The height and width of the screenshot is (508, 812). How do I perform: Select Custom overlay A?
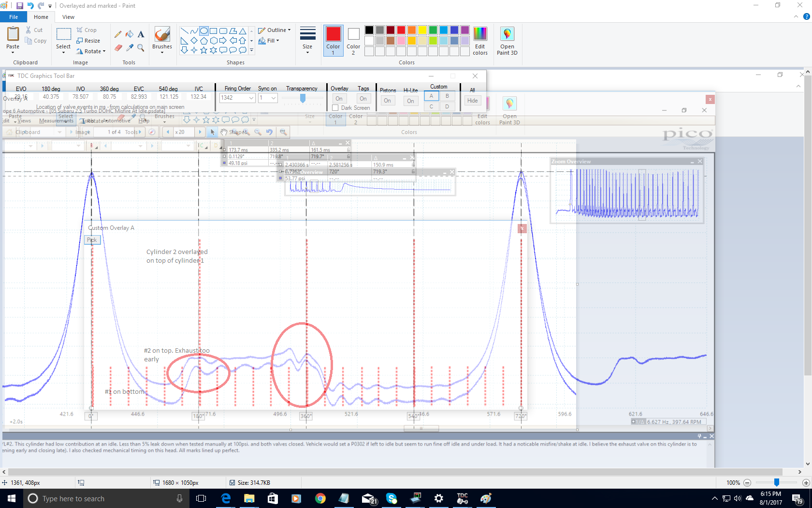[x=432, y=96]
